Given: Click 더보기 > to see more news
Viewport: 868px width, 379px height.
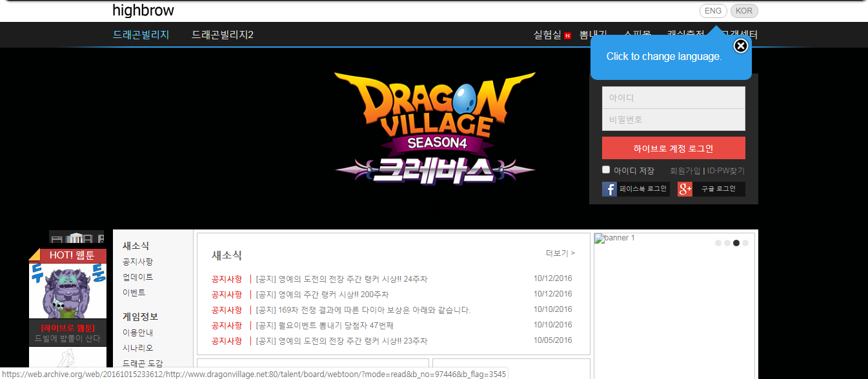Looking at the screenshot, I should click(560, 253).
